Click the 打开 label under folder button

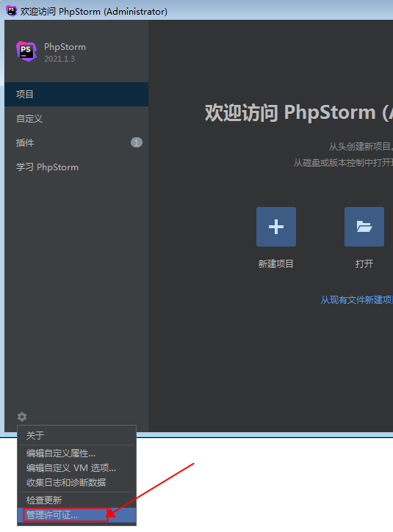364,264
